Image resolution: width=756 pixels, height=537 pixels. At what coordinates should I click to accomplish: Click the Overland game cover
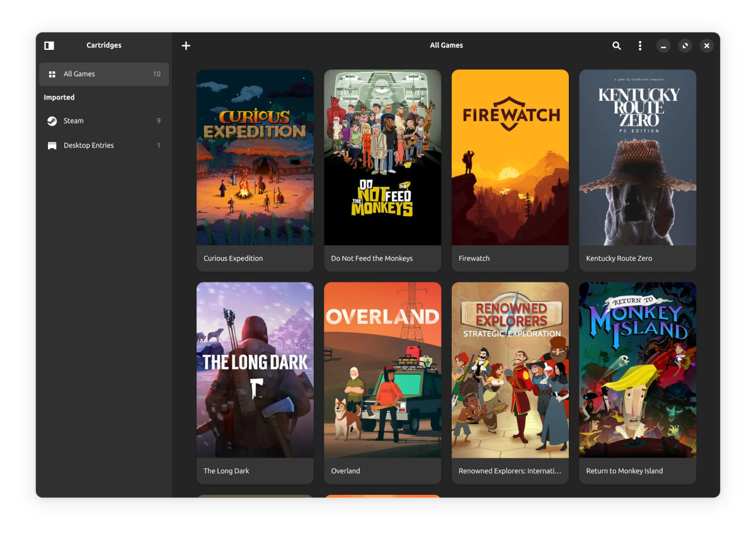pyautogui.click(x=382, y=370)
